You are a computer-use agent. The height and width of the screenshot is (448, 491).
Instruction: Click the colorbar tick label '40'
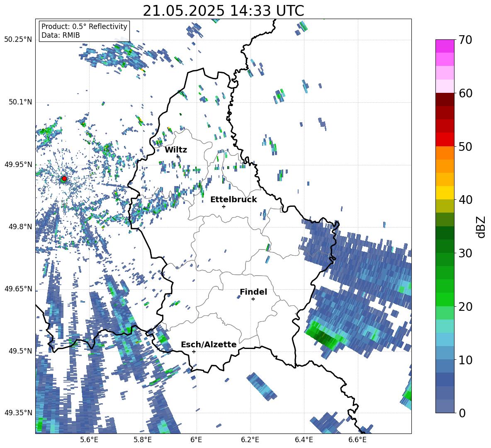pyautogui.click(x=465, y=200)
